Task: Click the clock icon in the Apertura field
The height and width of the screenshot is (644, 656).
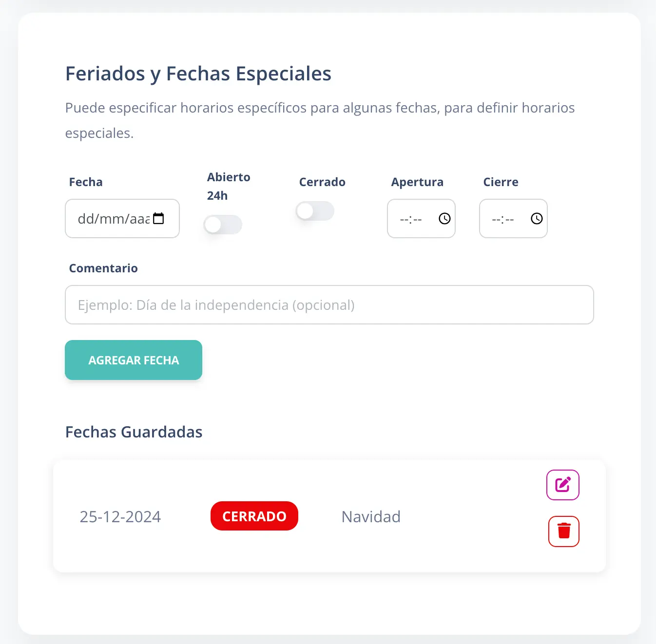Action: tap(444, 219)
